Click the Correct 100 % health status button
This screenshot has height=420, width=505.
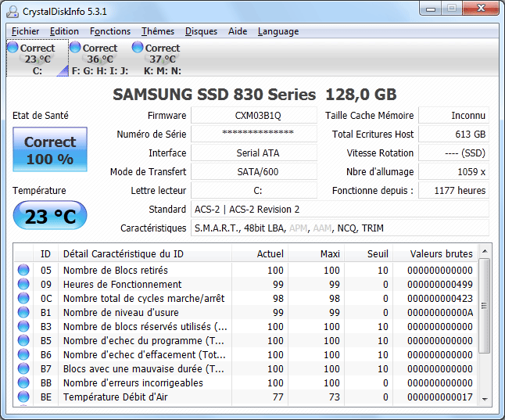[x=50, y=149]
